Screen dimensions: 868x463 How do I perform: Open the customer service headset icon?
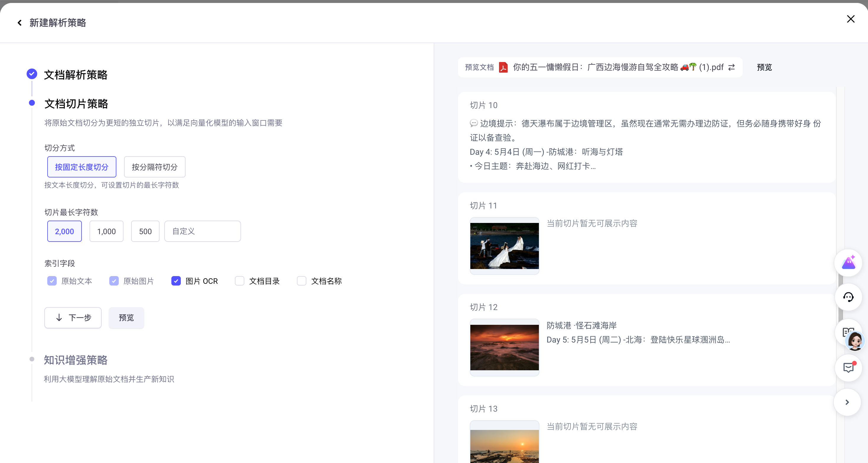click(848, 297)
